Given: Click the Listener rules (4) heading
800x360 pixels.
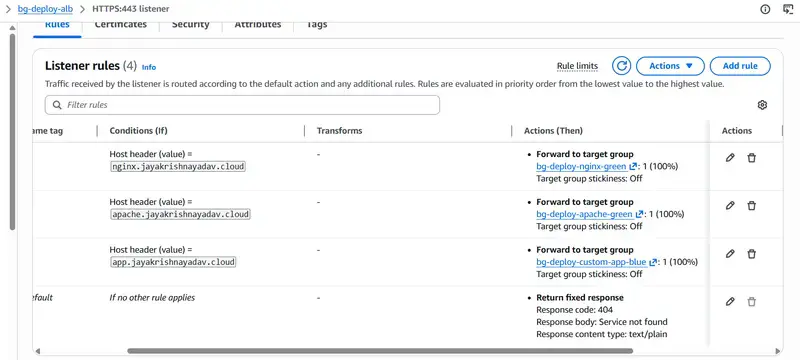Looking at the screenshot, I should pyautogui.click(x=91, y=66).
